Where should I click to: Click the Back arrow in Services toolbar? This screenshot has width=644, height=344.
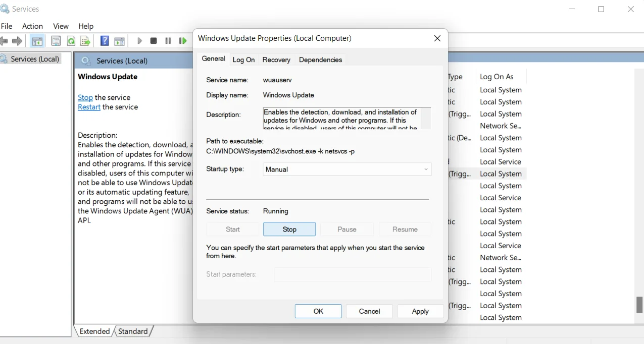tap(4, 41)
